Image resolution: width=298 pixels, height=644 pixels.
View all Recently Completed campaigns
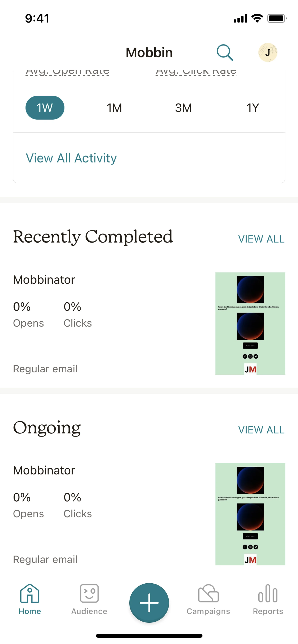point(261,239)
